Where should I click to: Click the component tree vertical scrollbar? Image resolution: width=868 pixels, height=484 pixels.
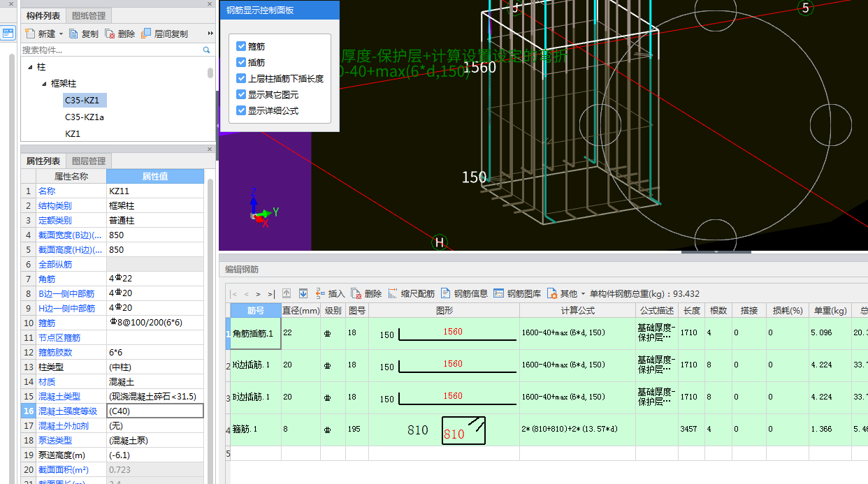(210, 73)
